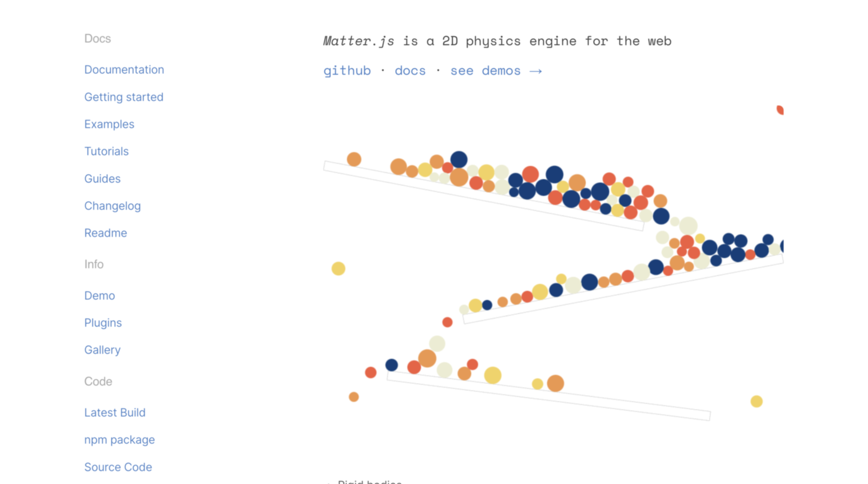Image resolution: width=868 pixels, height=484 pixels.
Task: Click the top-left orange ball on upper ramp
Action: (354, 159)
